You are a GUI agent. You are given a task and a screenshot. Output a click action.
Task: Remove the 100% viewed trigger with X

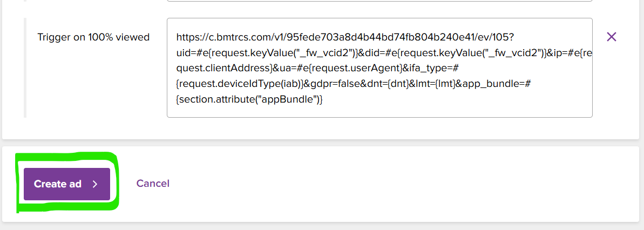pyautogui.click(x=611, y=37)
